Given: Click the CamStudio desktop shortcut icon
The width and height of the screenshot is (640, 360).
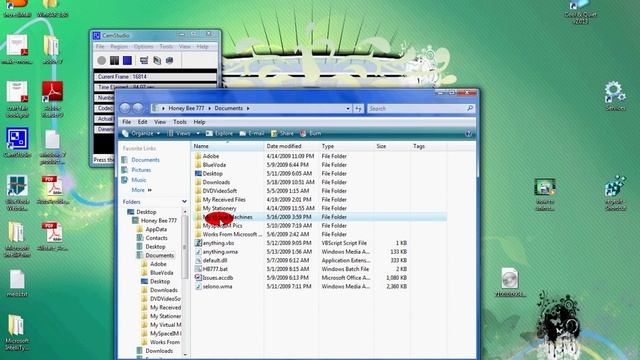Looking at the screenshot, I should pyautogui.click(x=17, y=143).
